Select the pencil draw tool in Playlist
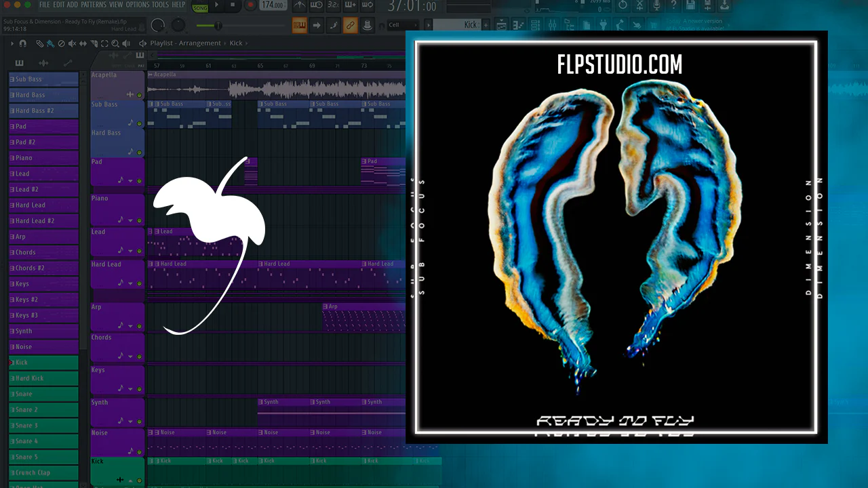Image resolution: width=868 pixels, height=488 pixels. [x=40, y=43]
